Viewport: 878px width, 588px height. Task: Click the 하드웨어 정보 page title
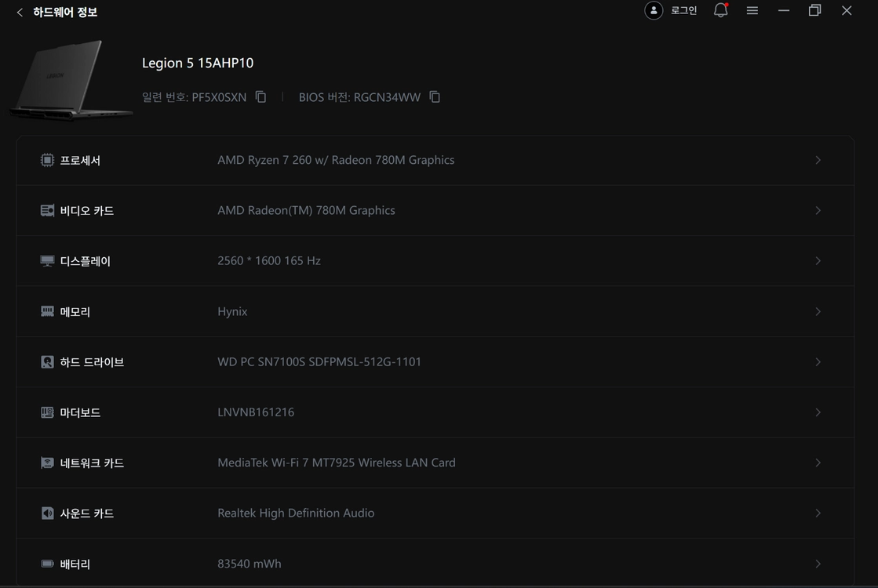[x=65, y=13]
